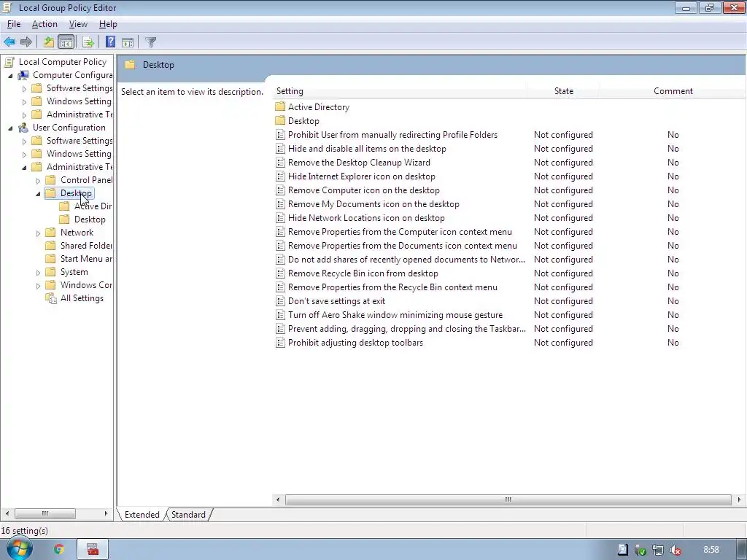Select 'Turn off Aero Shake' policy
The width and height of the screenshot is (747, 560).
click(395, 315)
